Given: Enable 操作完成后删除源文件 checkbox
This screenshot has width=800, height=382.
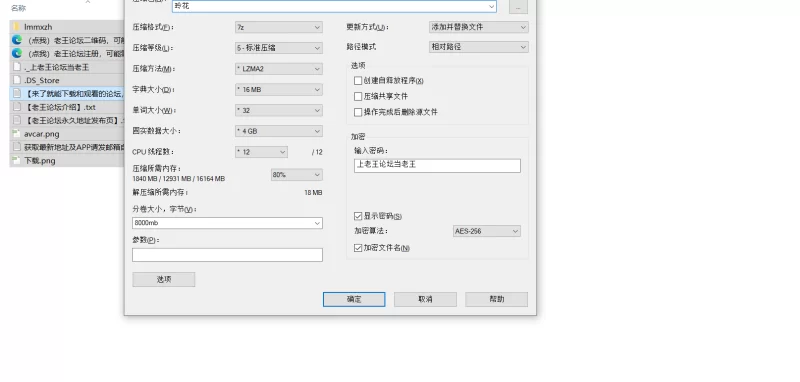Looking at the screenshot, I should [x=358, y=112].
